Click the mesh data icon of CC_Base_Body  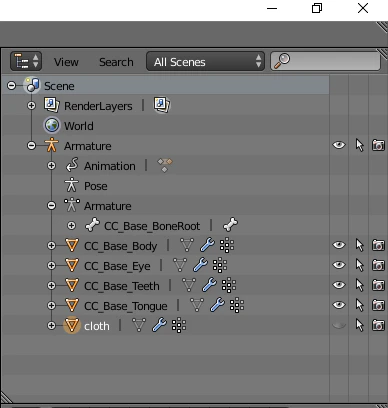[187, 245]
